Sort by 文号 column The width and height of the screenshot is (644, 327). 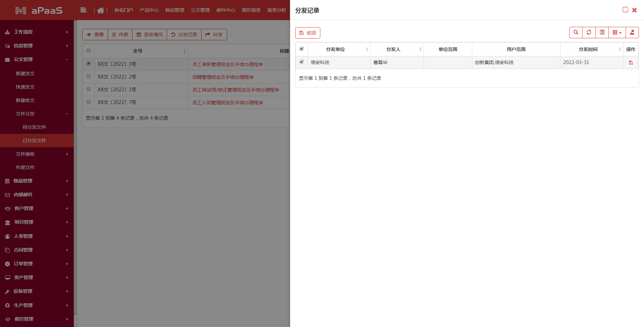(x=141, y=51)
